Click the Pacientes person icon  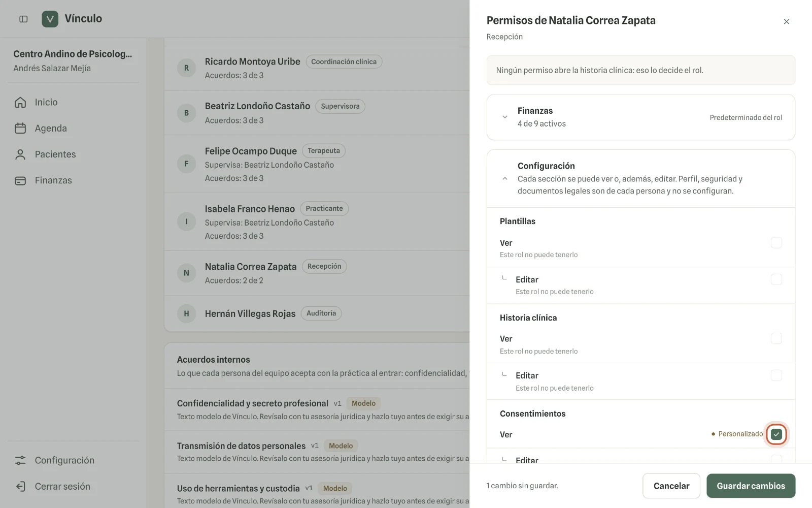20,154
